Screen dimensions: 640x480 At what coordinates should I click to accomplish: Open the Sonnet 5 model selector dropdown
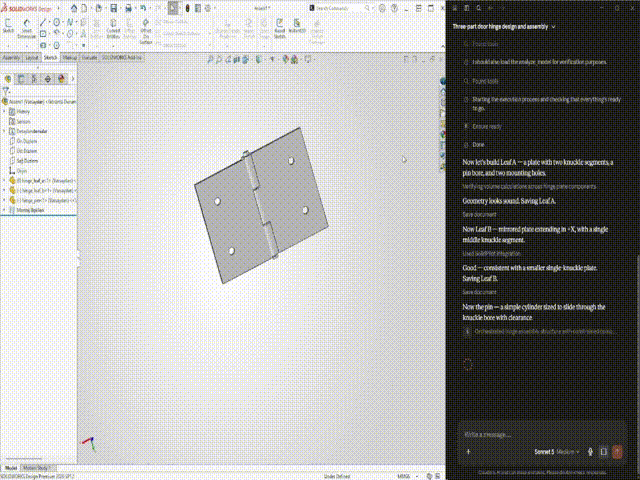(557, 451)
